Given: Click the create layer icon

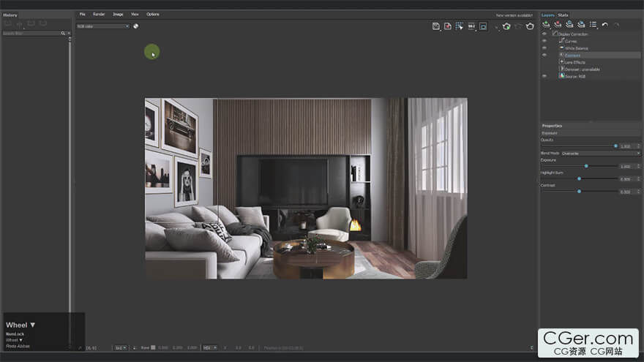Looking at the screenshot, I should pos(546,24).
